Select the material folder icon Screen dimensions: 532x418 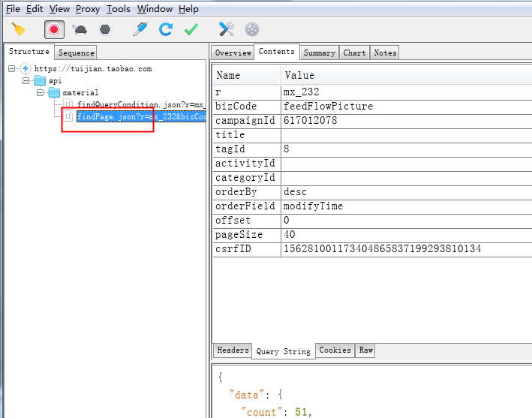pos(54,92)
